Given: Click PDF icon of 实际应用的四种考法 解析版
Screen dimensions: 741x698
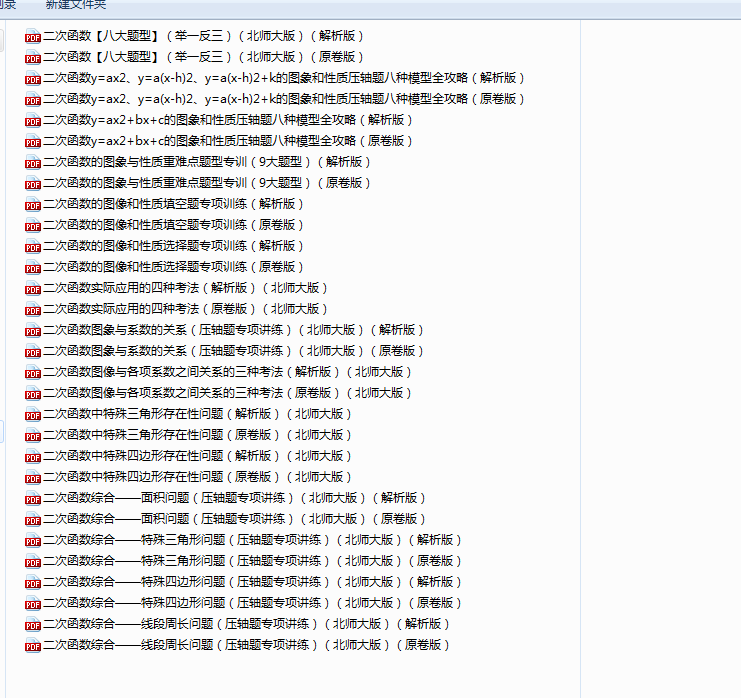Looking at the screenshot, I should point(33,288).
